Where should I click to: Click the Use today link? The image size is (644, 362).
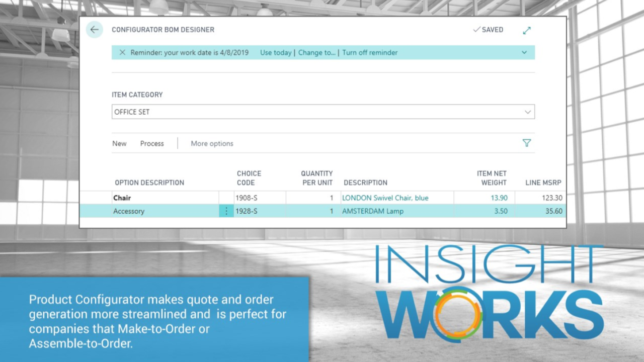(275, 52)
